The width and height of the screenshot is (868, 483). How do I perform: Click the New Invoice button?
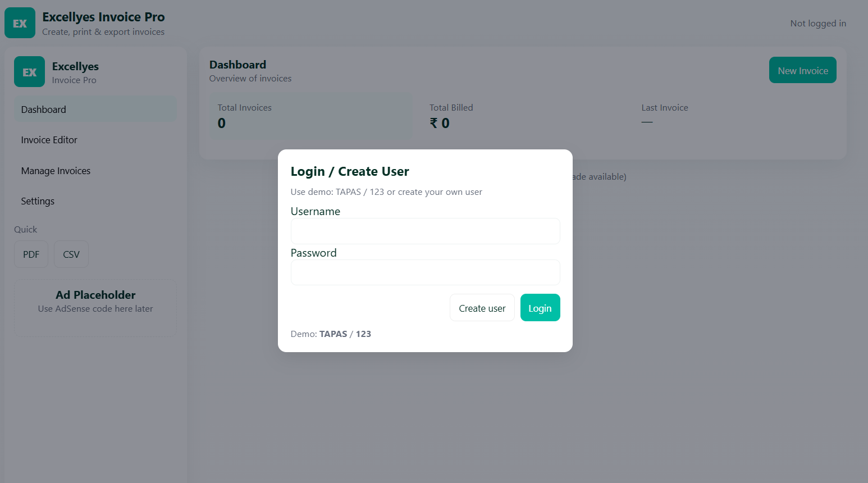tap(802, 70)
